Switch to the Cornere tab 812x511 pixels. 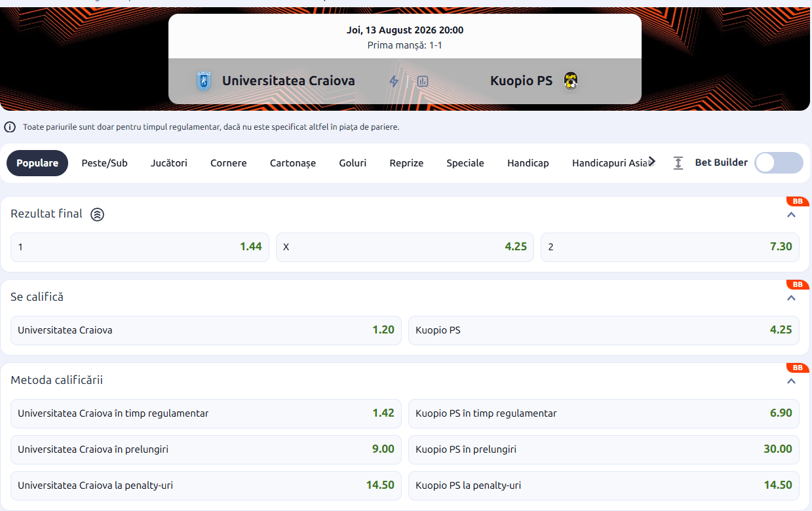pyautogui.click(x=229, y=163)
